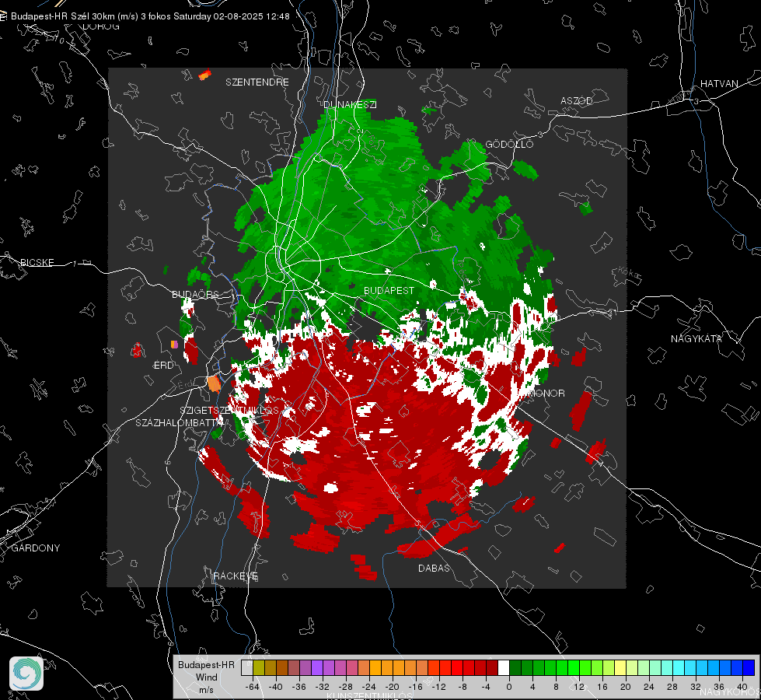Click the '-28' legend scale value
Image resolution: width=761 pixels, height=700 pixels.
tap(345, 687)
